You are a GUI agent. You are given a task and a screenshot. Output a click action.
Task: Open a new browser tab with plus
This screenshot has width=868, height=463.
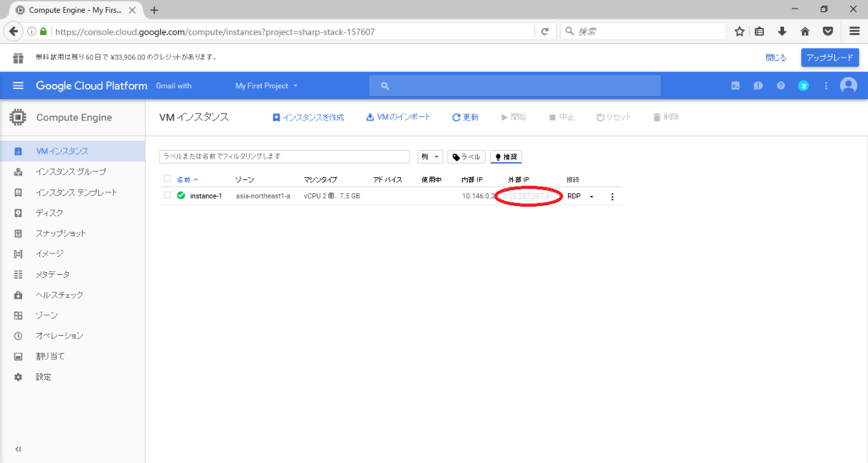point(154,10)
